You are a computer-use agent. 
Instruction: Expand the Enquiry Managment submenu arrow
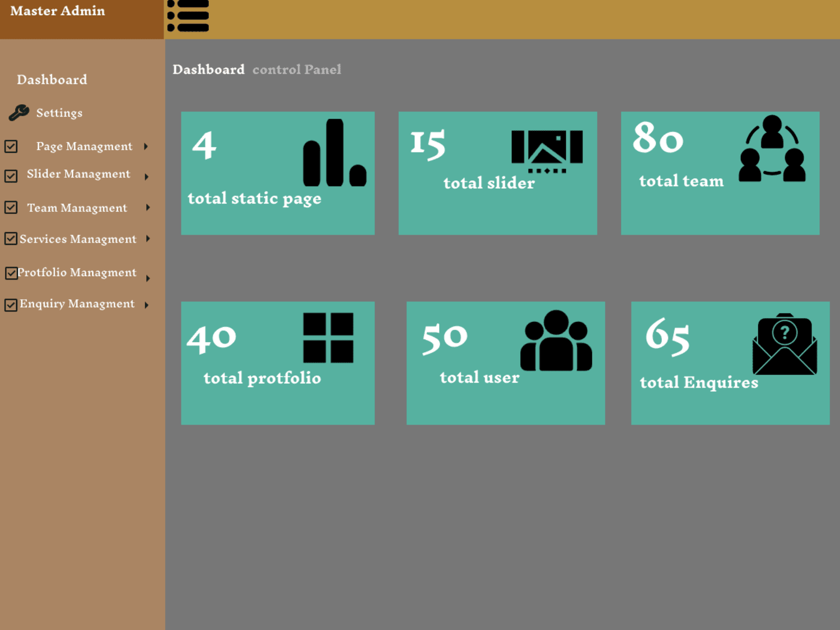click(x=147, y=305)
